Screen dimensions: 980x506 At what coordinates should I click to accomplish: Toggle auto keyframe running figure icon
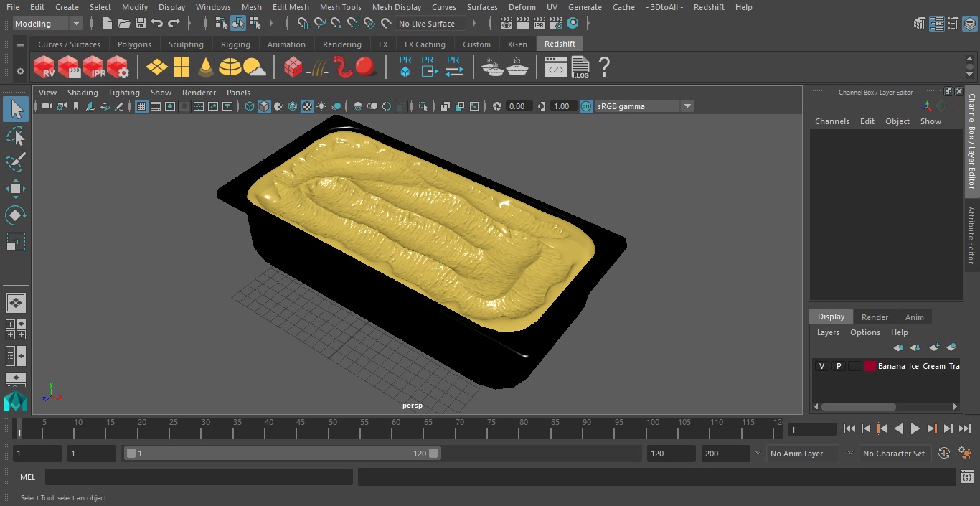coord(965,454)
